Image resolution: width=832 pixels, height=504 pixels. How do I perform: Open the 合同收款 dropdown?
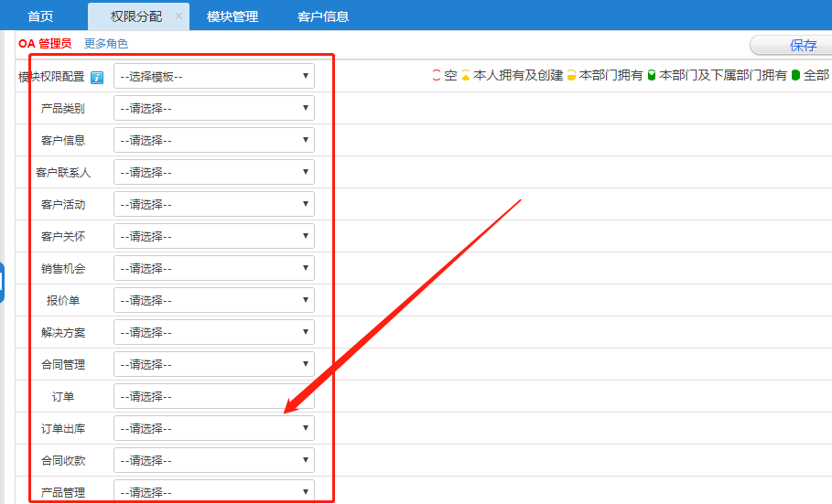214,461
